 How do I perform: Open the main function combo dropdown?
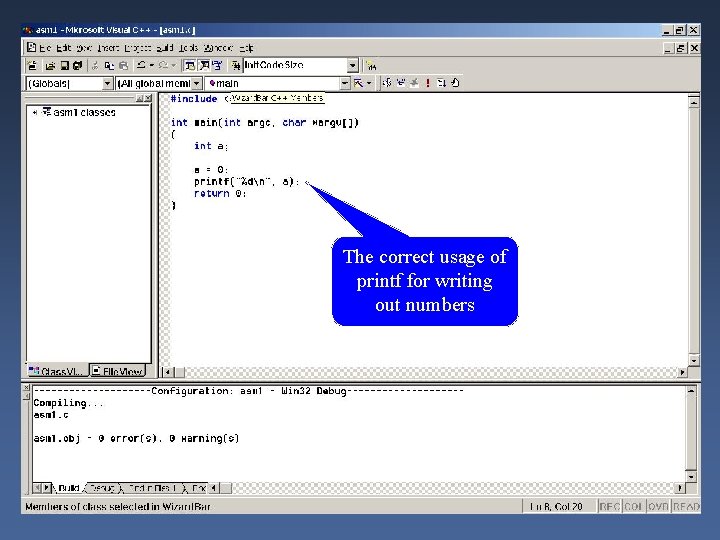click(344, 83)
